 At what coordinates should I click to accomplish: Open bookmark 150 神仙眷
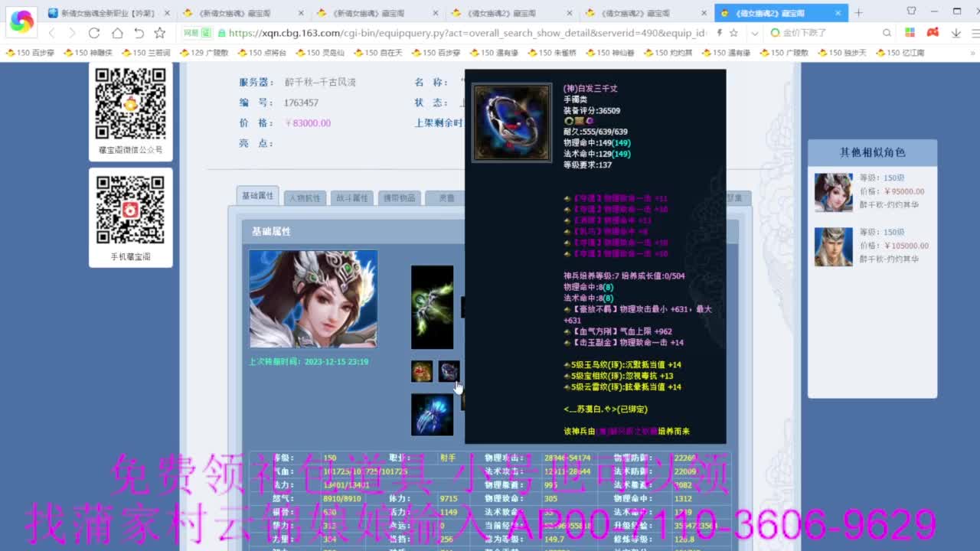click(609, 53)
